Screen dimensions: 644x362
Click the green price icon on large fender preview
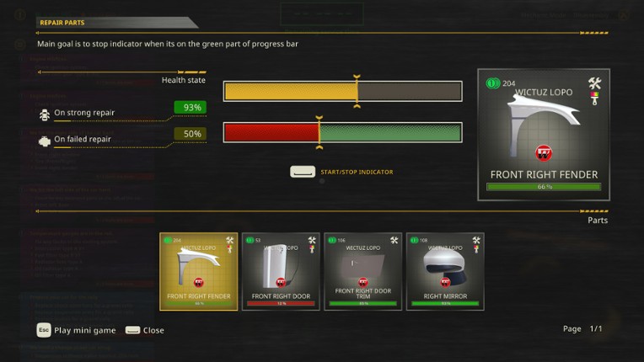493,83
